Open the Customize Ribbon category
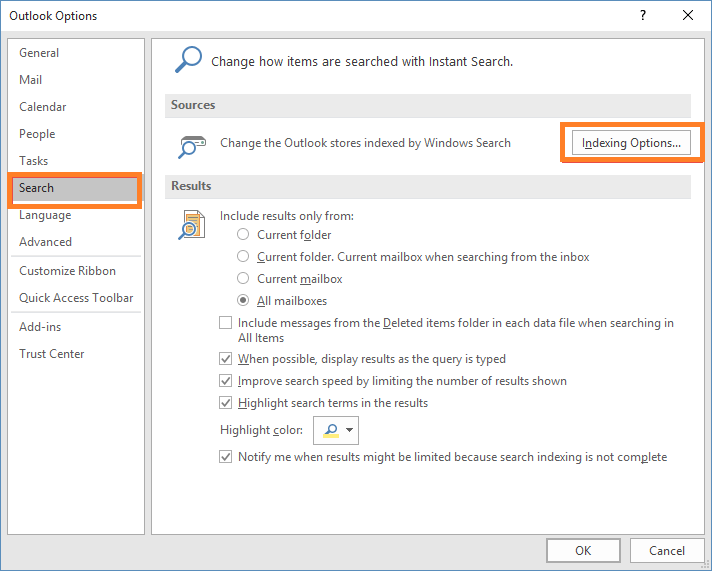Screen dimensions: 712x571 click(x=75, y=271)
